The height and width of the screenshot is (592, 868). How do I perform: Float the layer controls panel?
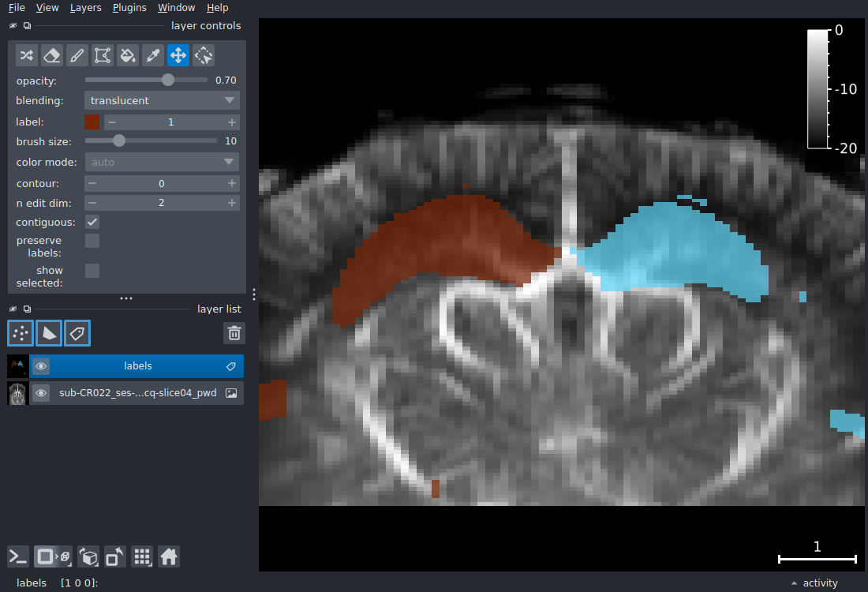coord(27,25)
